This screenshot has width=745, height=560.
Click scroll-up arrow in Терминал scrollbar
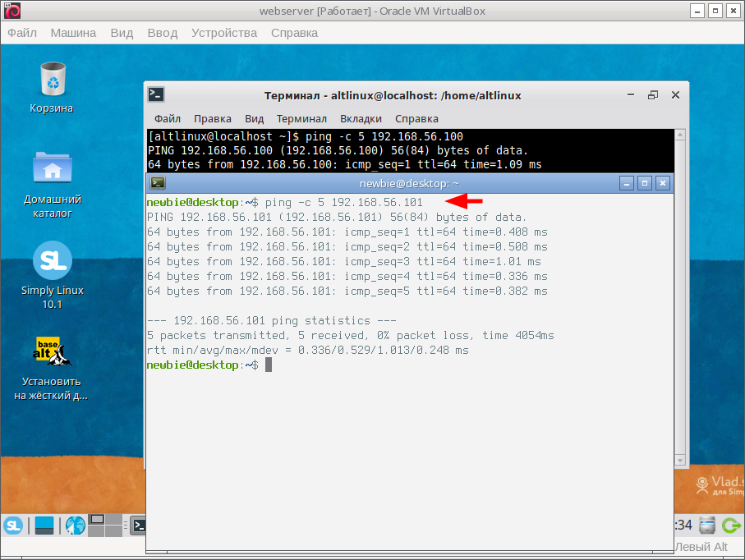click(680, 135)
